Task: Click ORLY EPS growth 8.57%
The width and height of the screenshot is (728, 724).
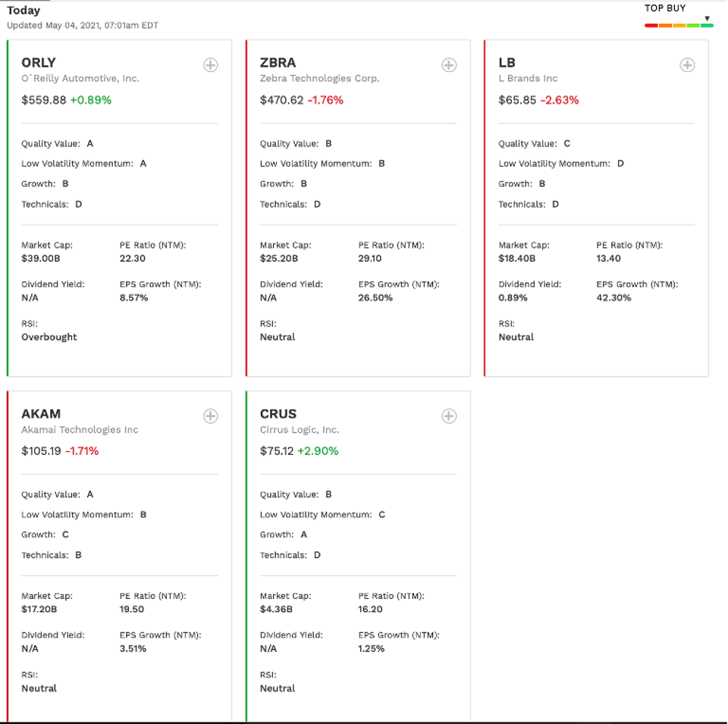Action: [x=133, y=298]
